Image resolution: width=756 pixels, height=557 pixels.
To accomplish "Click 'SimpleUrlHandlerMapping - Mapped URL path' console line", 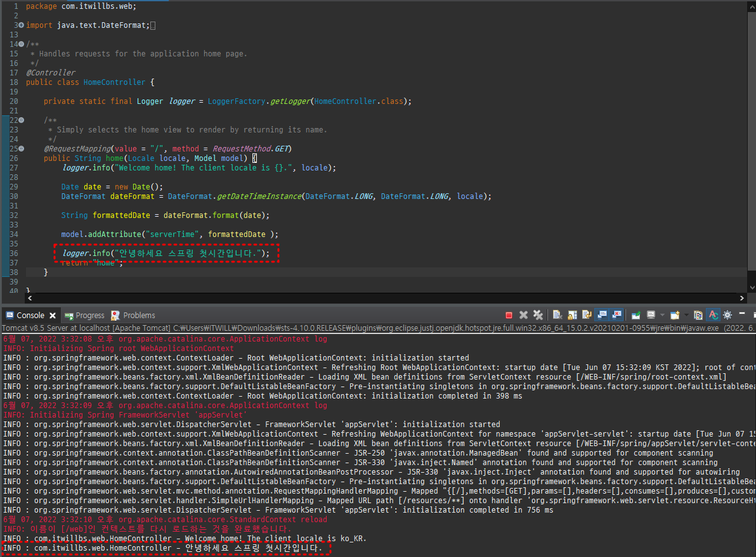I will click(379, 501).
